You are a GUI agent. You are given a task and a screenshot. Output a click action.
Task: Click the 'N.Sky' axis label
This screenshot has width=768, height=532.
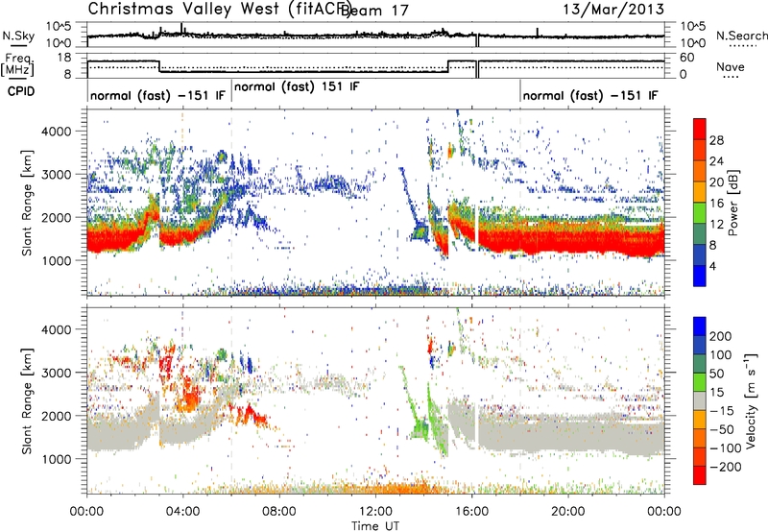coord(18,36)
